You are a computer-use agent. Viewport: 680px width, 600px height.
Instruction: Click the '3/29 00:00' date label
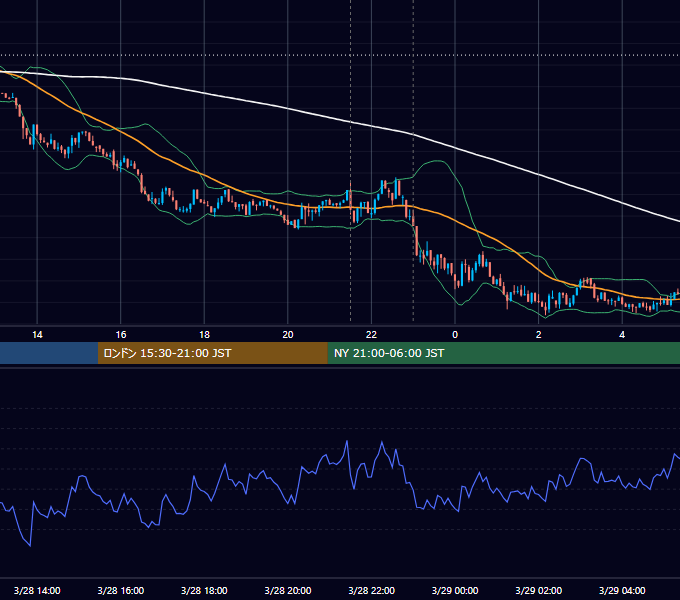click(x=455, y=590)
